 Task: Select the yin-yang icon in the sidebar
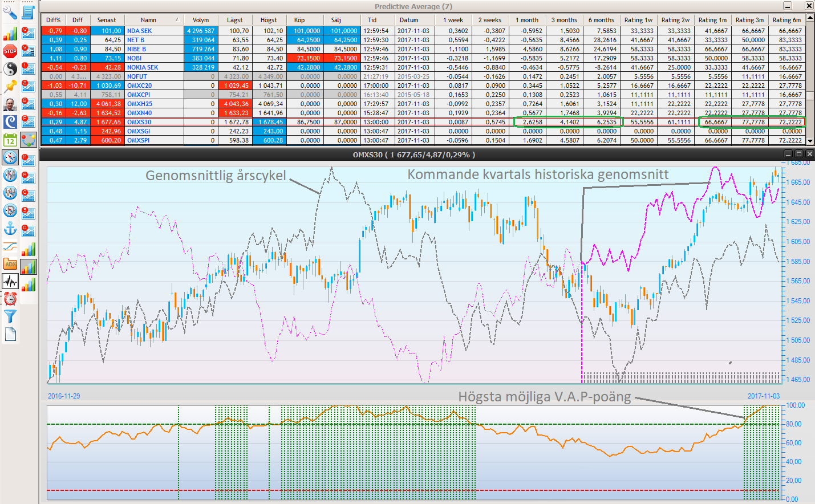pyautogui.click(x=10, y=69)
